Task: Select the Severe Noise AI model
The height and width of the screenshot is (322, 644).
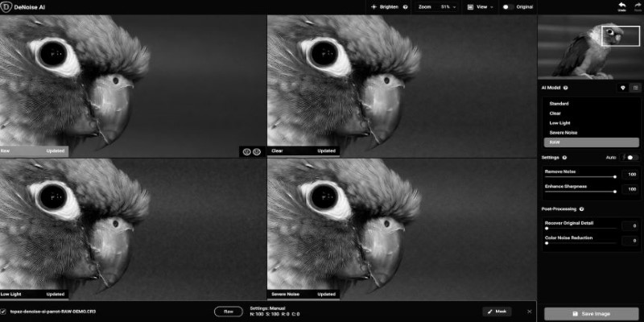Action: click(x=563, y=132)
